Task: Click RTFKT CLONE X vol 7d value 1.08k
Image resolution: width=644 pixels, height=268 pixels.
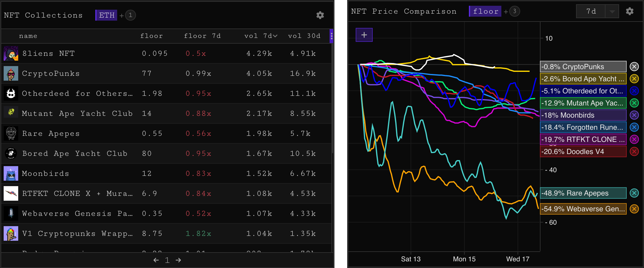Action: (x=259, y=193)
